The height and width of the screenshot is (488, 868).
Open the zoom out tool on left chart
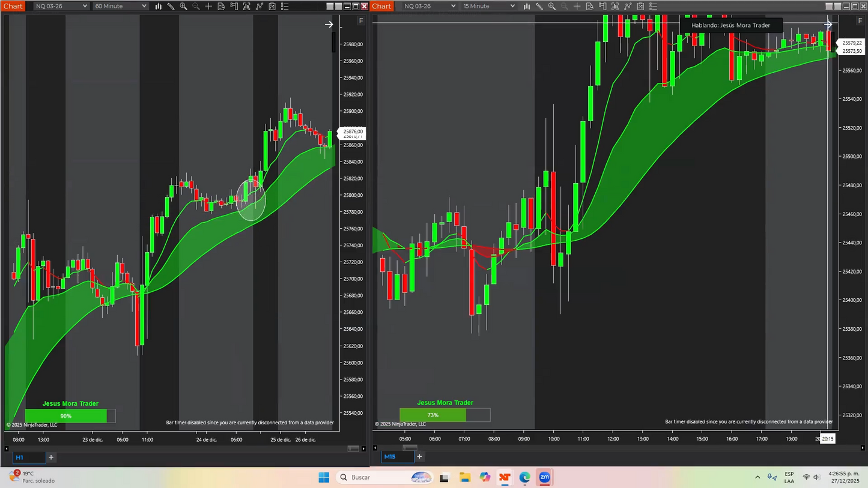(x=196, y=6)
